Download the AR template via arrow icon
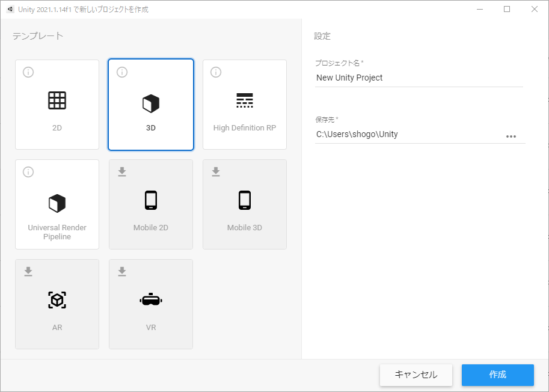The image size is (549, 392). click(x=28, y=272)
